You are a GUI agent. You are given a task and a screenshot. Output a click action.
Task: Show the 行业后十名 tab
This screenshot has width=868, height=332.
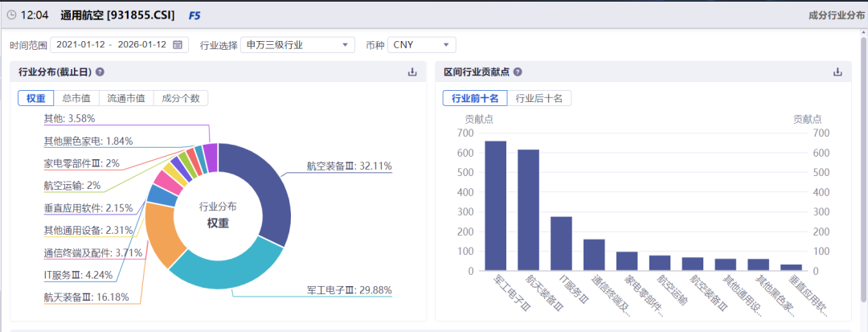pos(539,98)
